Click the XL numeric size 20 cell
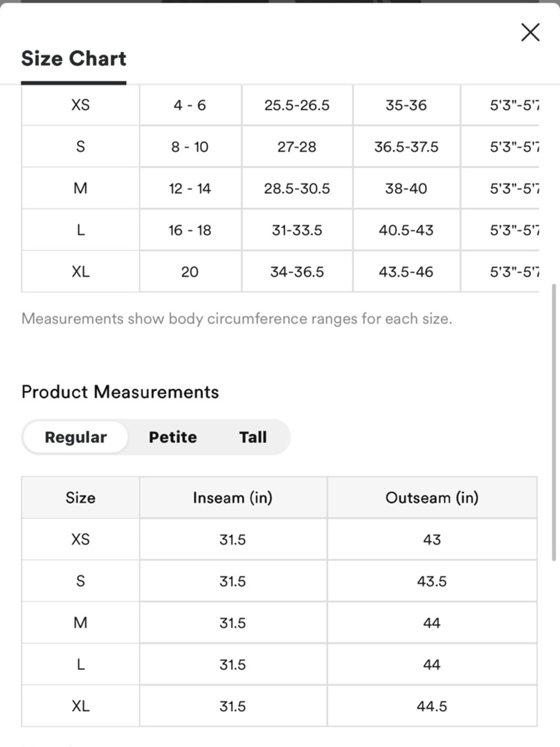The height and width of the screenshot is (747, 560). coord(190,272)
